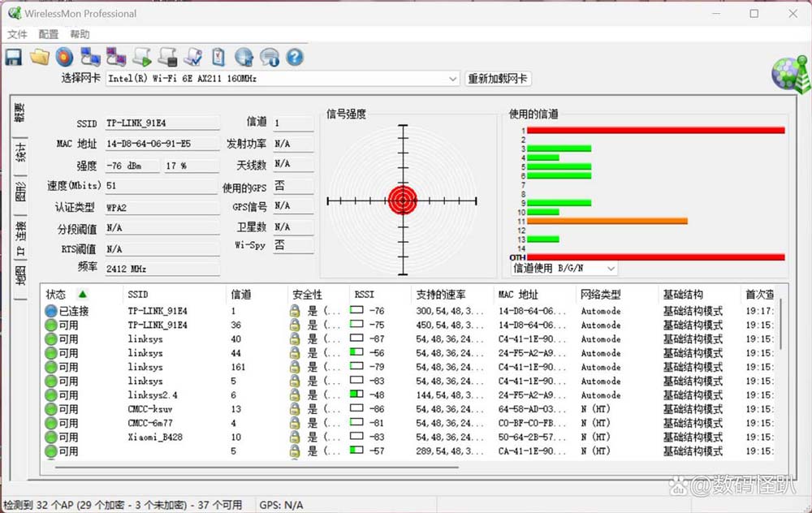
Task: Click status bar text 'GPS: N/A'
Action: 281,505
